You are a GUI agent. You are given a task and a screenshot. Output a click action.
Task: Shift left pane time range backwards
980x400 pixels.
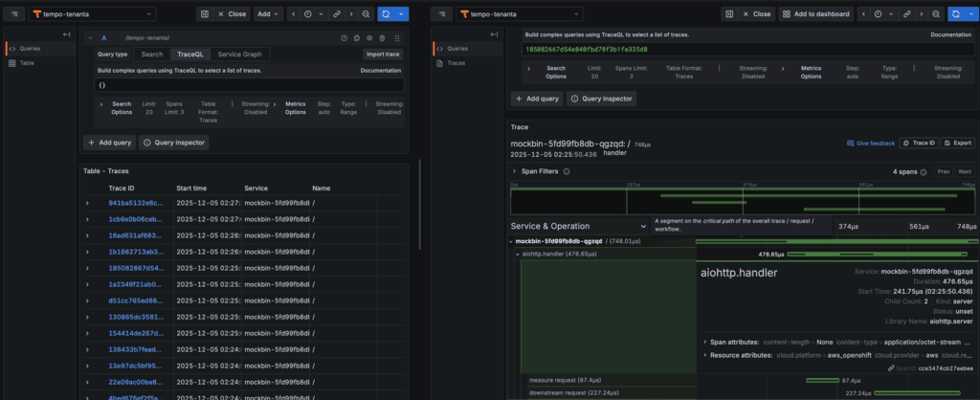(295, 13)
